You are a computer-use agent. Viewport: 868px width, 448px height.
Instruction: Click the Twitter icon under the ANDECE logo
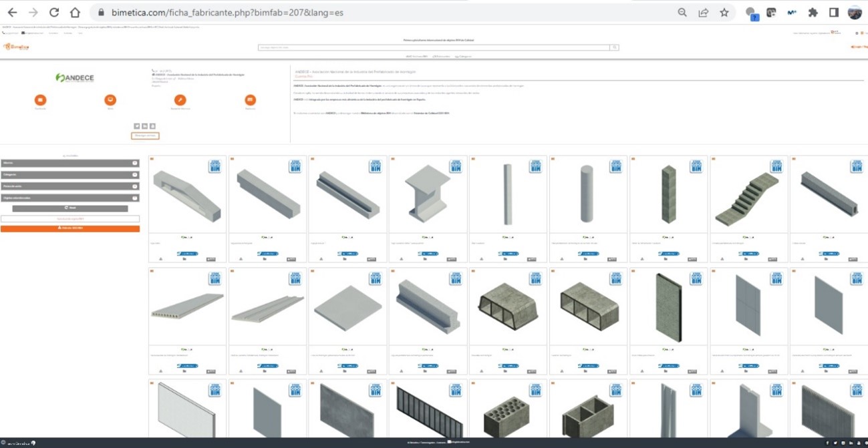[137, 126]
